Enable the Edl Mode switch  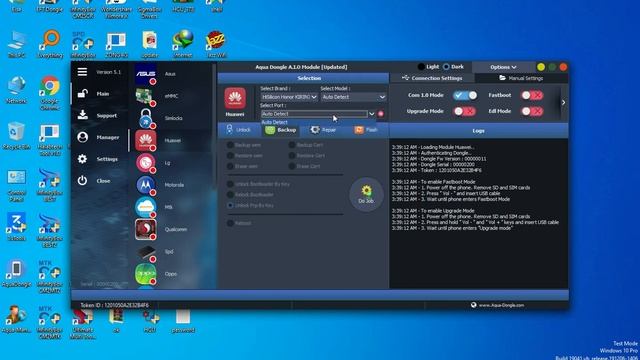(x=532, y=111)
